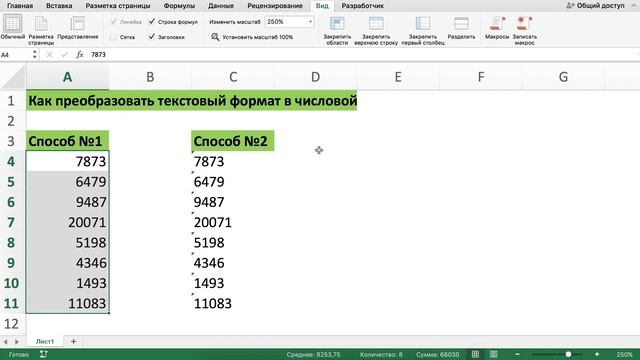Select column A header
Screen dimensions: 640x360
[x=67, y=77]
